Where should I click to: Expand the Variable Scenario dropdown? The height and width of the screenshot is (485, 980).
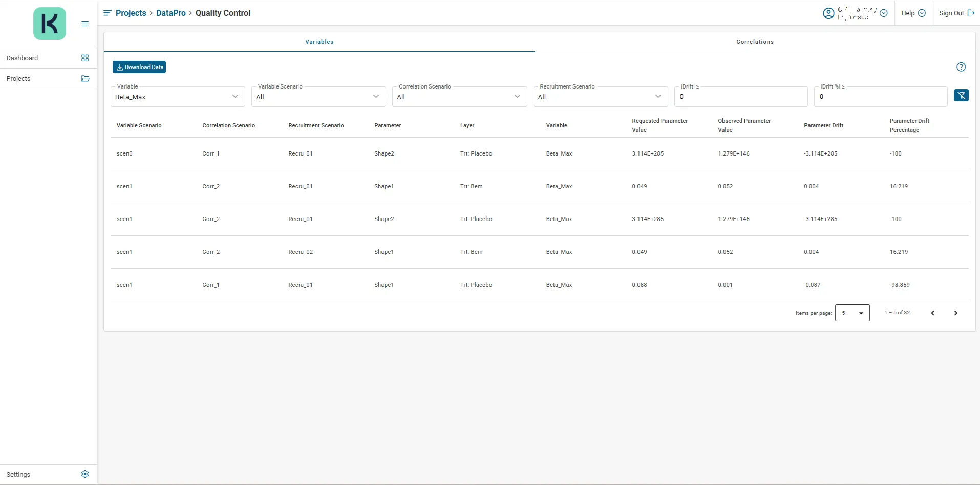click(x=318, y=97)
